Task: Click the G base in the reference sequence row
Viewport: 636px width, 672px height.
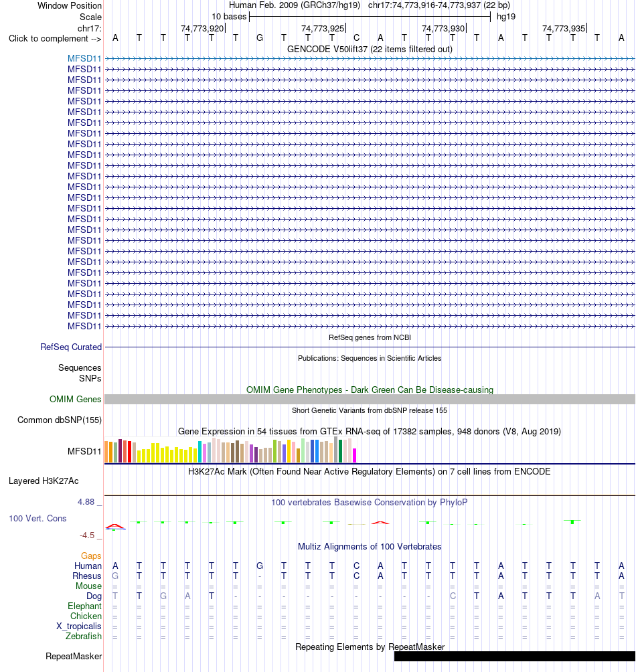Action: (x=260, y=38)
